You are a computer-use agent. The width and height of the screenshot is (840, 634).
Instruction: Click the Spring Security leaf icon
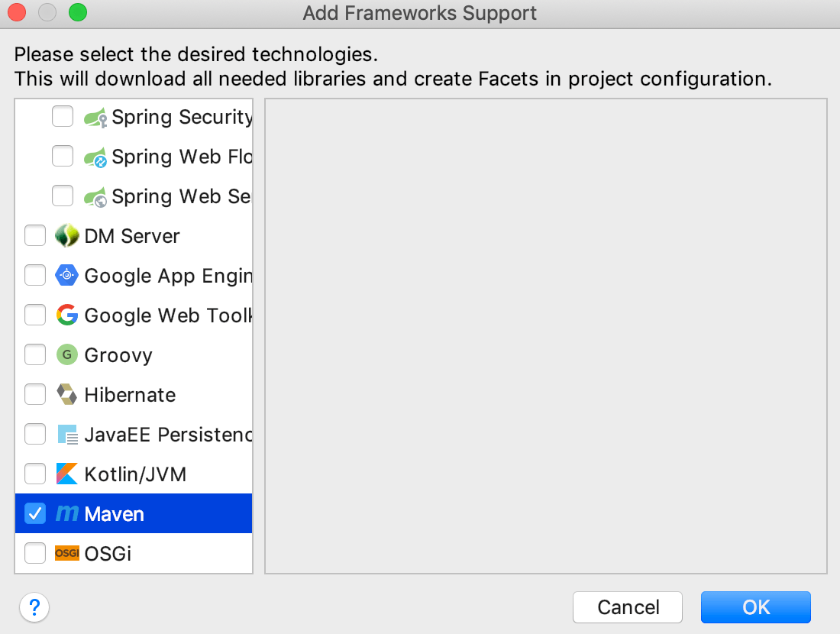coord(93,116)
